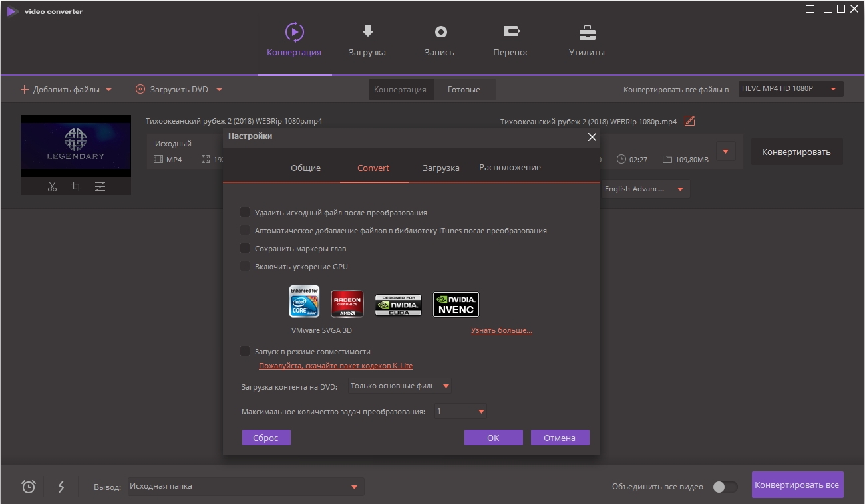
Task: Open the effects adjustment sliders icon
Action: (100, 187)
